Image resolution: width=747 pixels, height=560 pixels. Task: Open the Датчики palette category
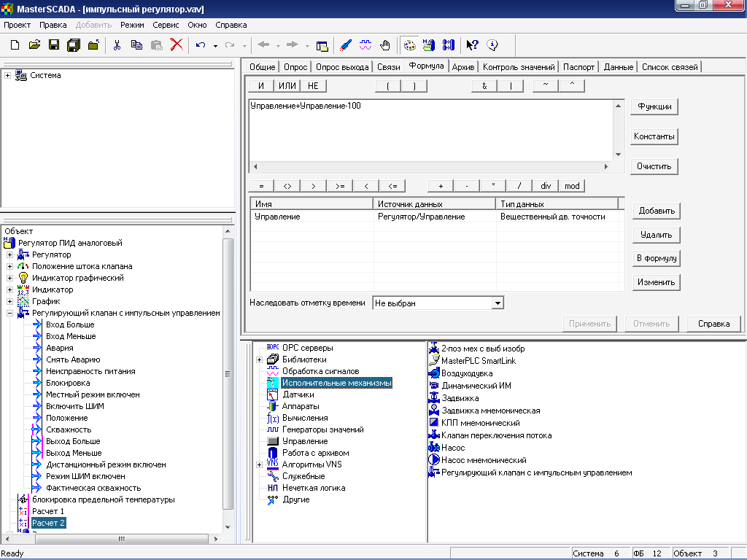[x=298, y=394]
